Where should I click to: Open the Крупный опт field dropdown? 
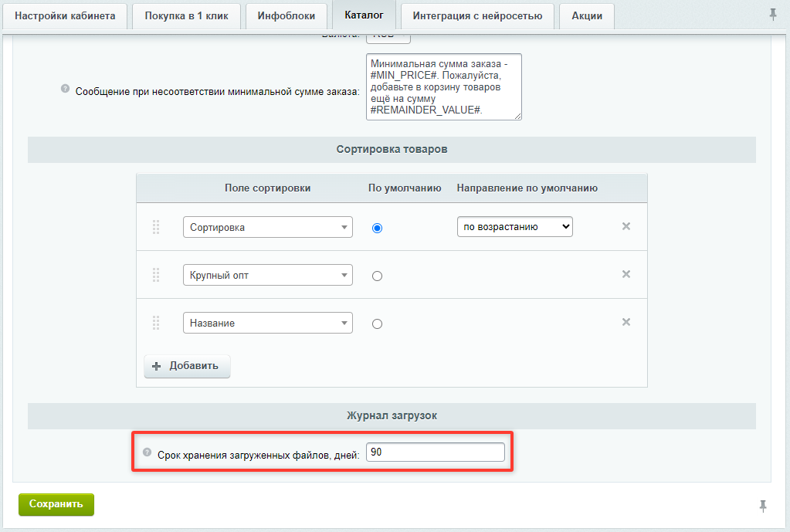tap(267, 275)
